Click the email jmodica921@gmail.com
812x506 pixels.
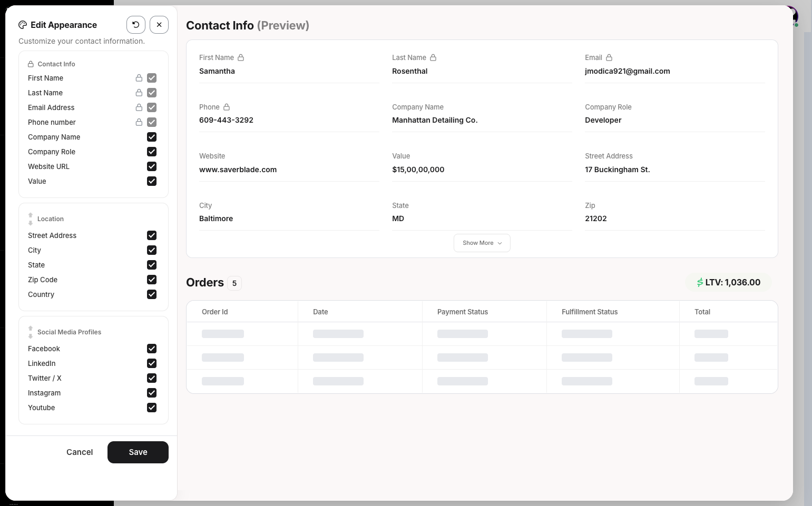628,71
